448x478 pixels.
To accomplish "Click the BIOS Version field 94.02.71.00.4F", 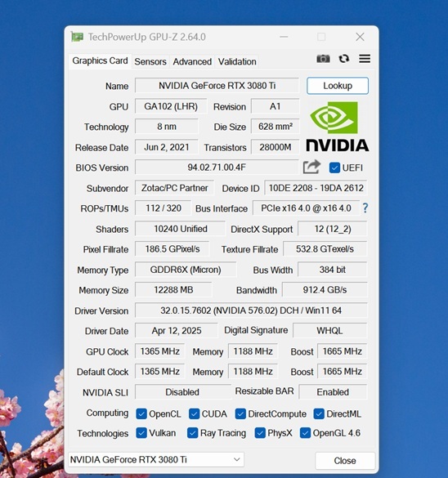I will pyautogui.click(x=217, y=167).
